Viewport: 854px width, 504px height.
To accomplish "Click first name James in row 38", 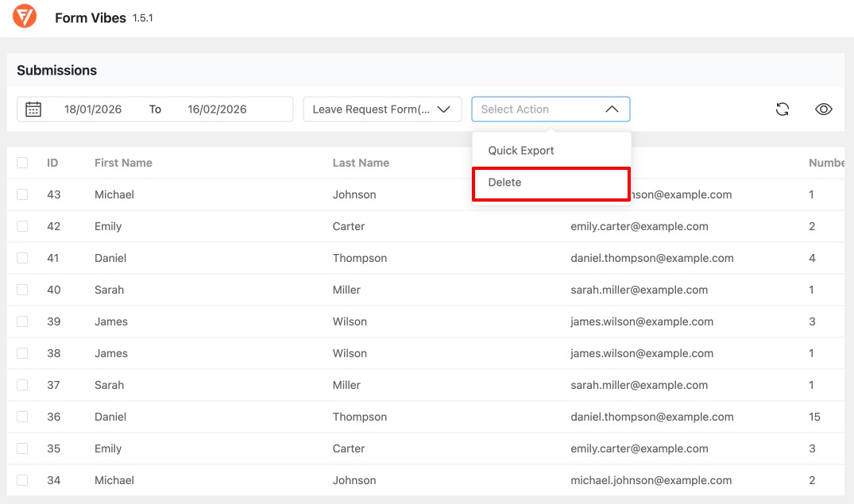I will pos(111,353).
